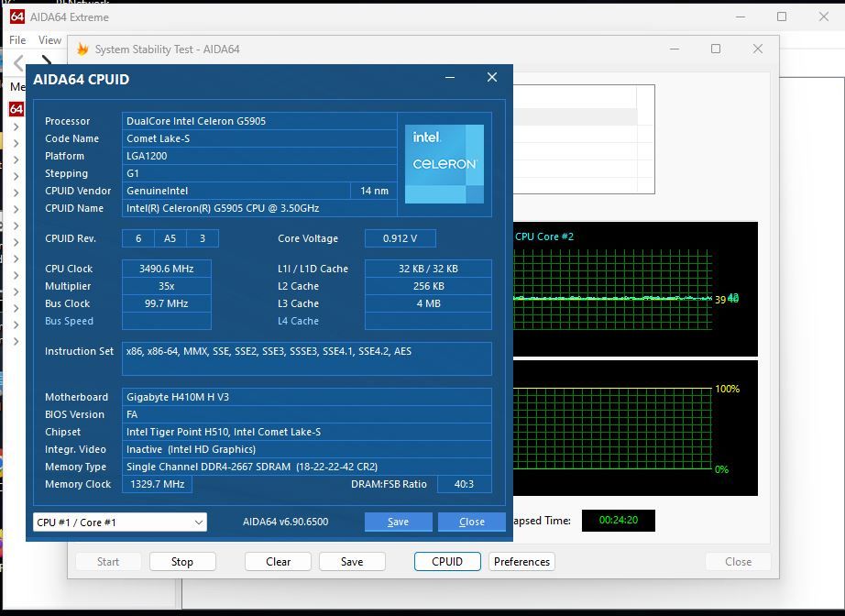Click the L4 Cache label link
The width and height of the screenshot is (845, 616).
pyautogui.click(x=298, y=321)
